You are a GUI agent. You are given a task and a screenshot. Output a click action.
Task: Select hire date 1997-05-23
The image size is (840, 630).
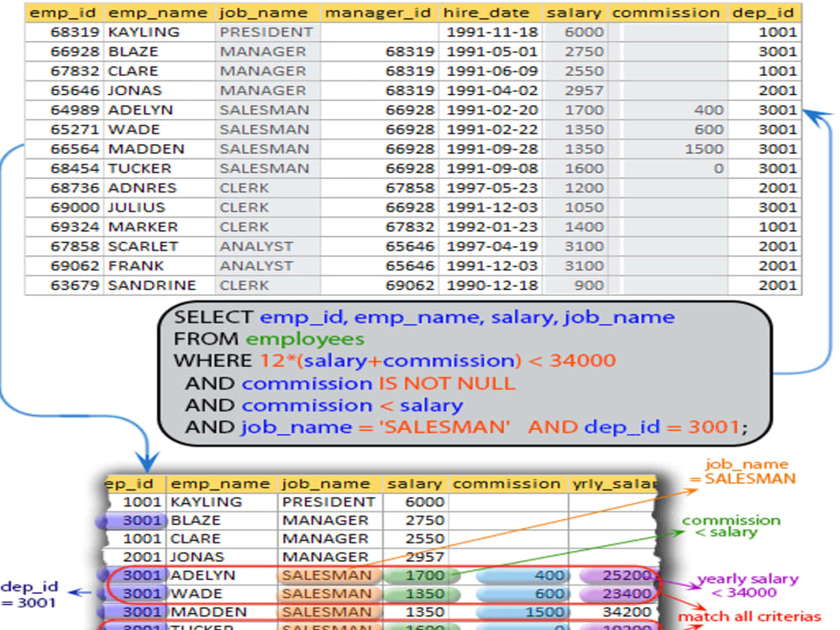tap(491, 188)
